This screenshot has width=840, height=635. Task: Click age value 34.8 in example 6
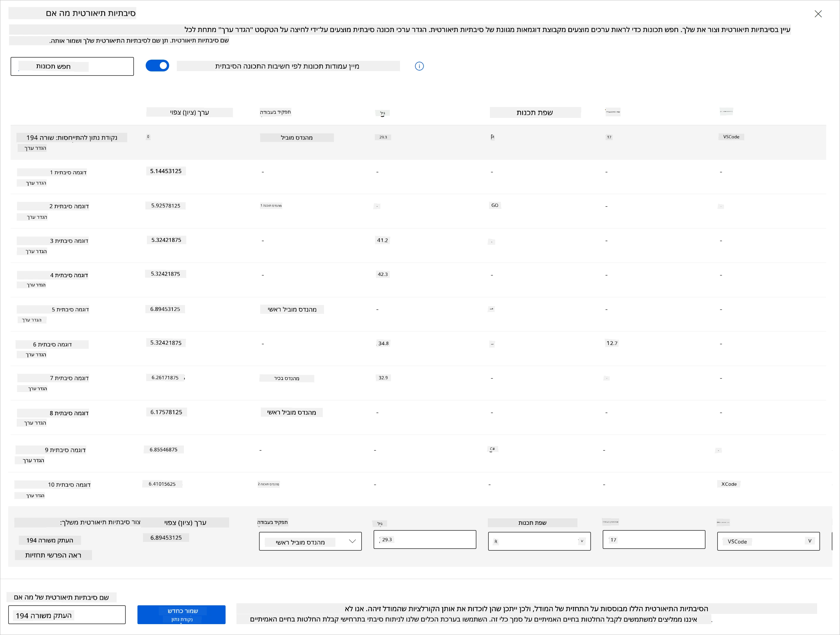click(x=383, y=343)
